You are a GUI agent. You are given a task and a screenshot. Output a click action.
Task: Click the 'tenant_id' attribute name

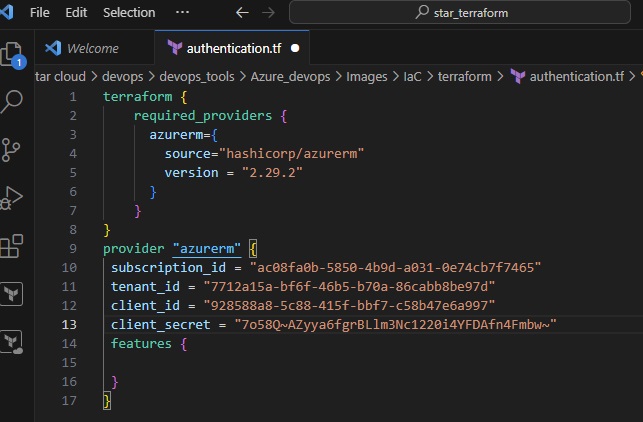[145, 286]
